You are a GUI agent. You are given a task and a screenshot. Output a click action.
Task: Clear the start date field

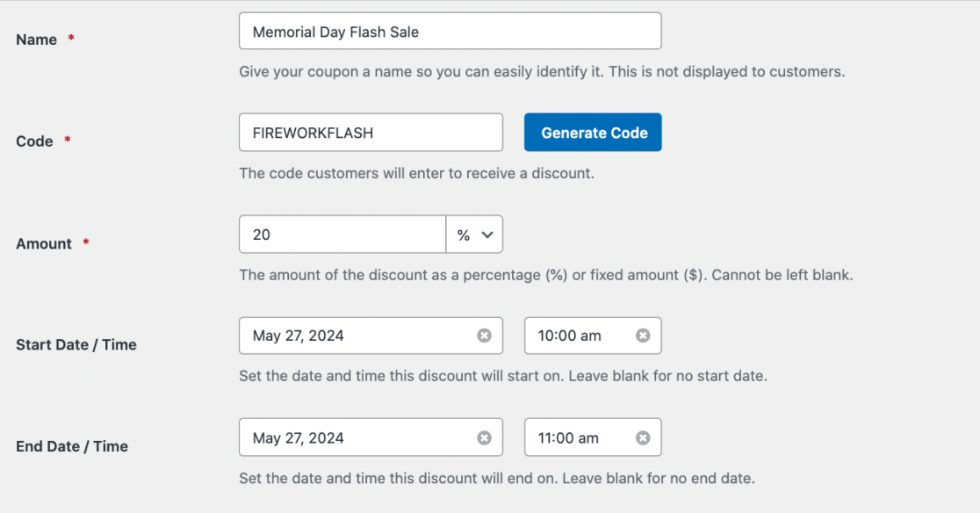484,336
